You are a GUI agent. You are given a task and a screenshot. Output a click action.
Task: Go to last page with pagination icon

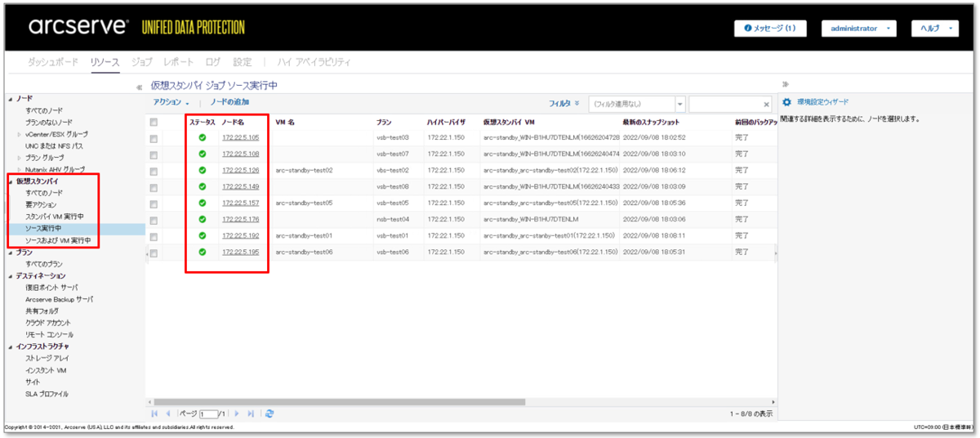coord(252,413)
